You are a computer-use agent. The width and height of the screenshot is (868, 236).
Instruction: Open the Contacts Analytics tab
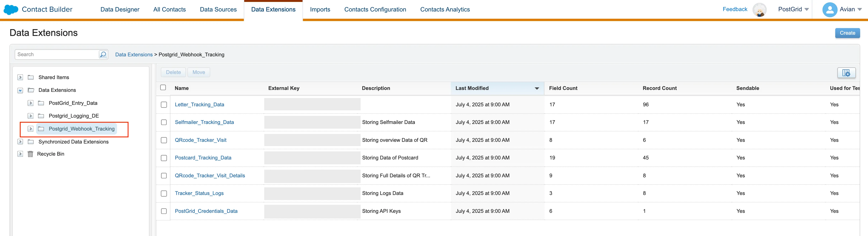[x=445, y=9]
